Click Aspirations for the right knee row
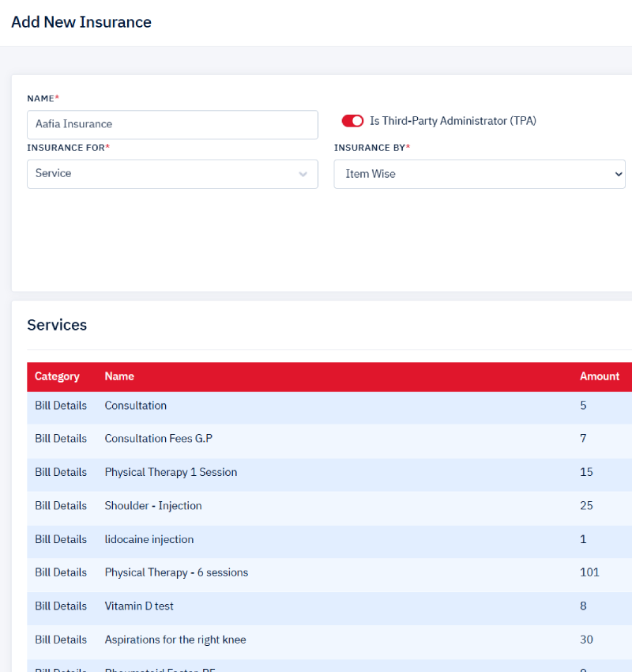This screenshot has height=672, width=632. click(175, 640)
